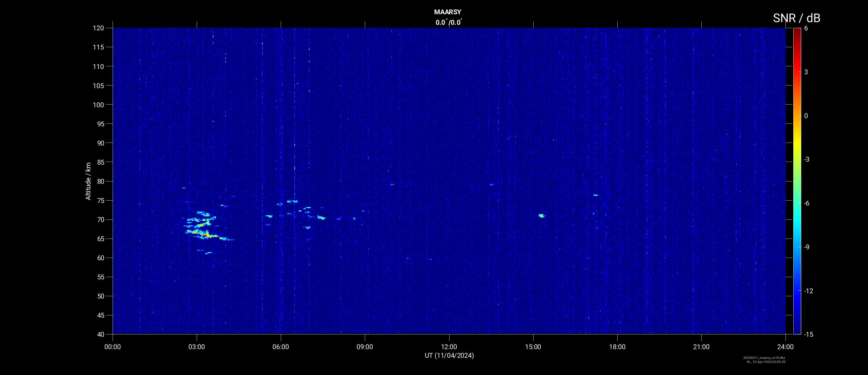Click the 24:00 time tick label
This screenshot has height=375, width=868.
(x=785, y=347)
